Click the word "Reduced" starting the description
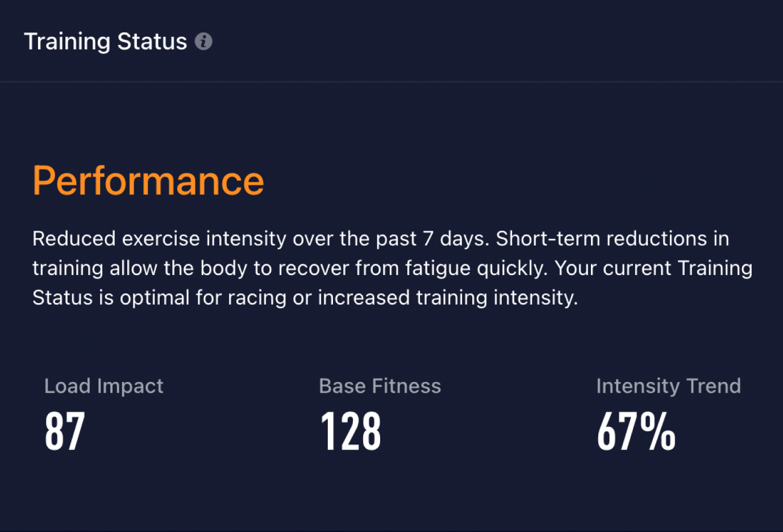Image resolution: width=783 pixels, height=532 pixels. [74, 239]
